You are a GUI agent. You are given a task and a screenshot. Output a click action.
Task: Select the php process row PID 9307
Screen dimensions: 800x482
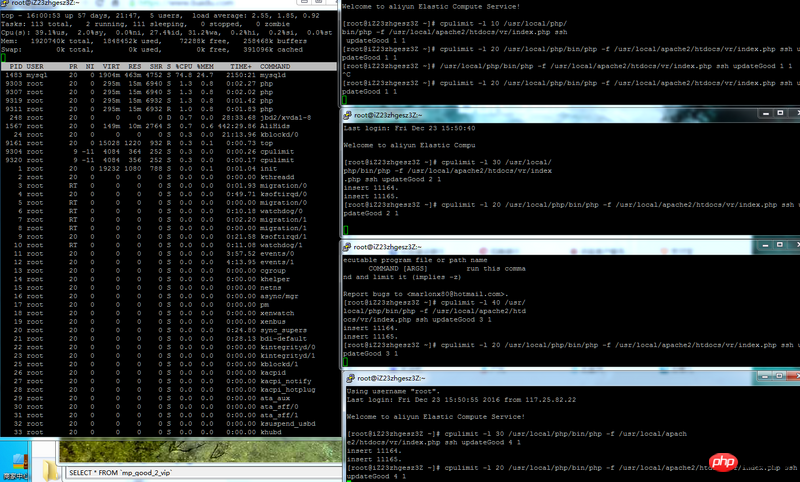[x=170, y=92]
